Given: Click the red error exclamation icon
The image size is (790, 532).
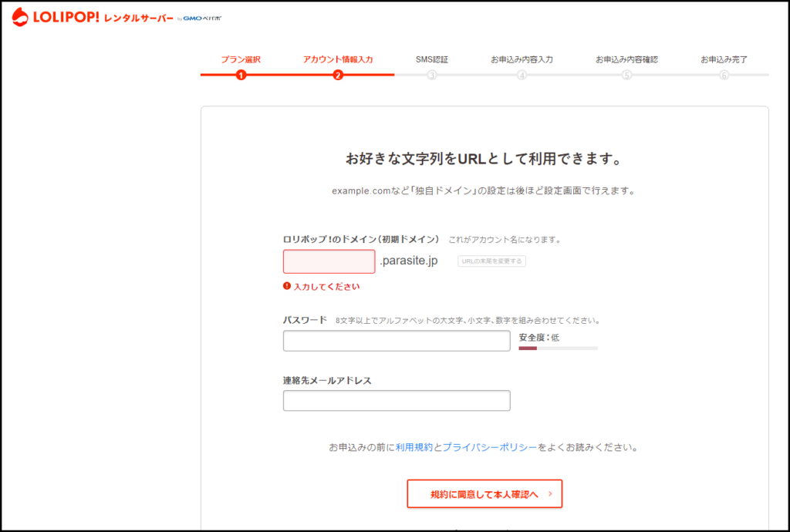Looking at the screenshot, I should [287, 286].
